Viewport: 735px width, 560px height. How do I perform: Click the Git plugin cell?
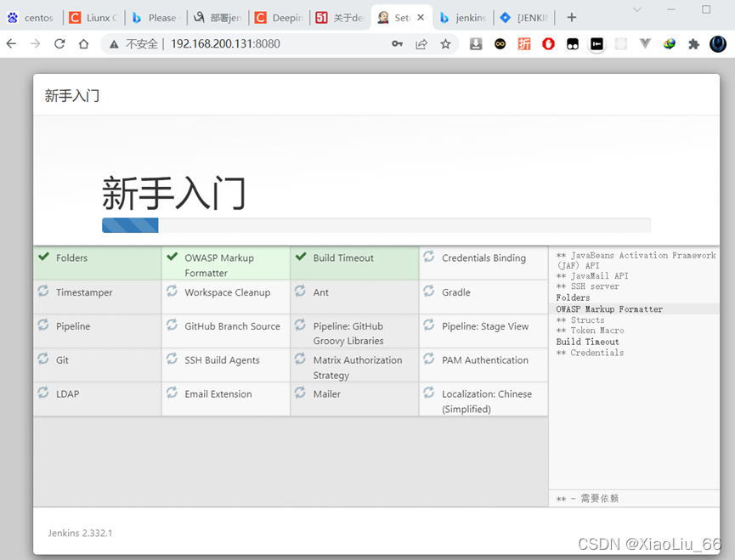[98, 365]
